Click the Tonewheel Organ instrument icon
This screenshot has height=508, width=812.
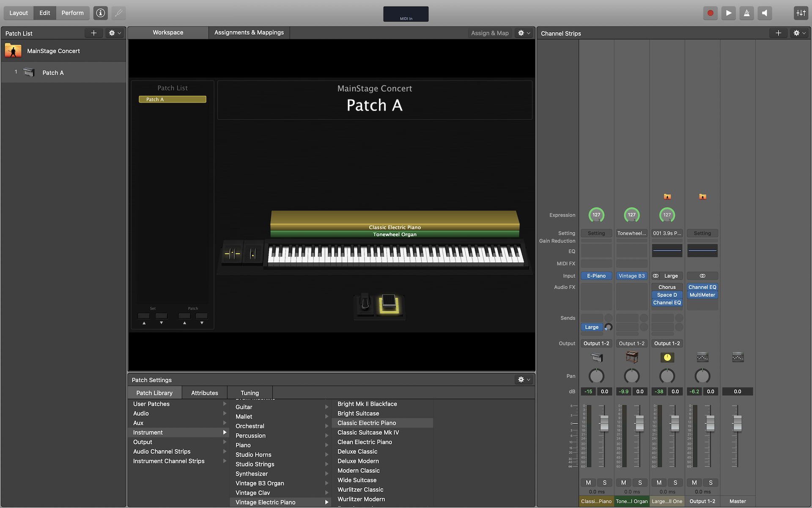coord(631,357)
